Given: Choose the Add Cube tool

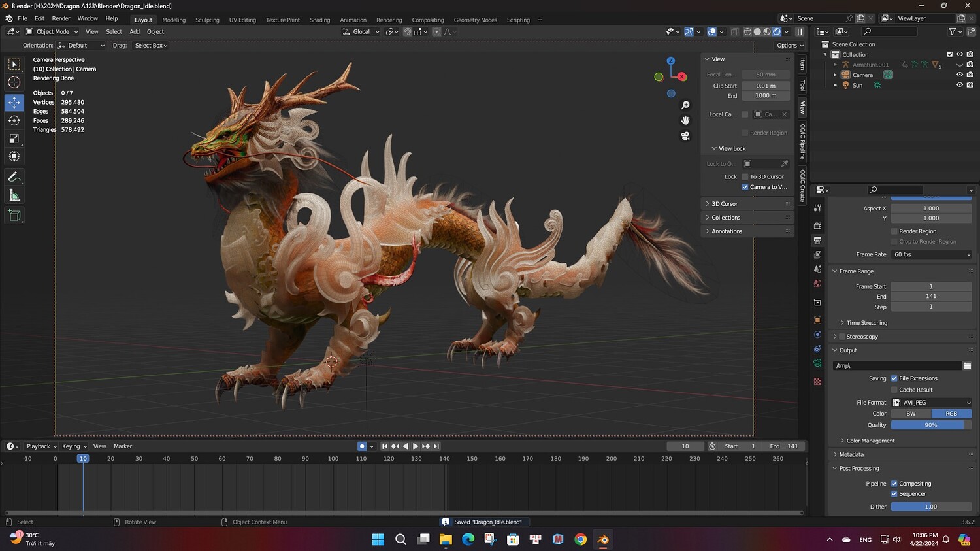Looking at the screenshot, I should pyautogui.click(x=14, y=215).
